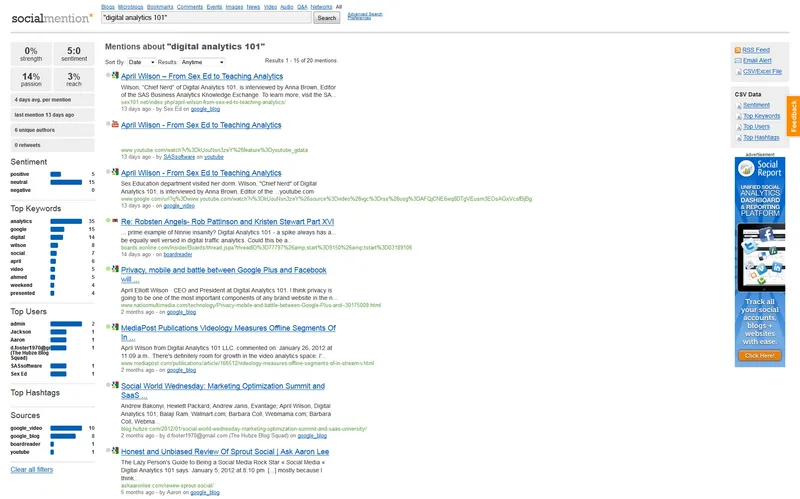
Task: Click the youtube source link under second result
Action: coord(214,157)
